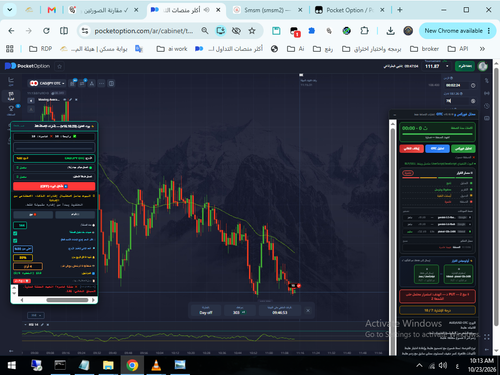Open the timeframe dropdown below the chart

(36, 315)
